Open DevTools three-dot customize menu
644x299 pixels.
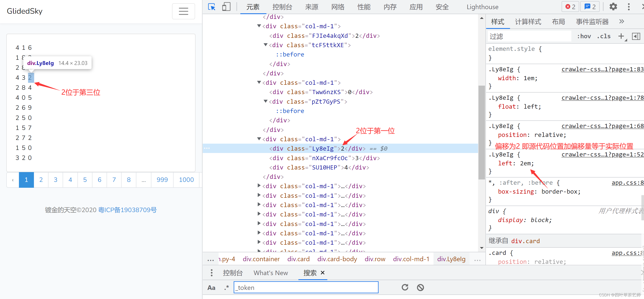pos(629,7)
